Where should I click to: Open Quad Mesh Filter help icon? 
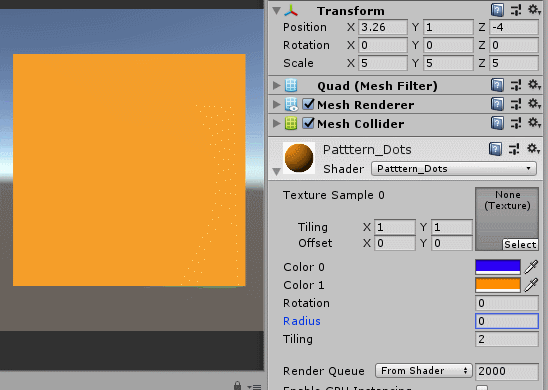click(497, 85)
